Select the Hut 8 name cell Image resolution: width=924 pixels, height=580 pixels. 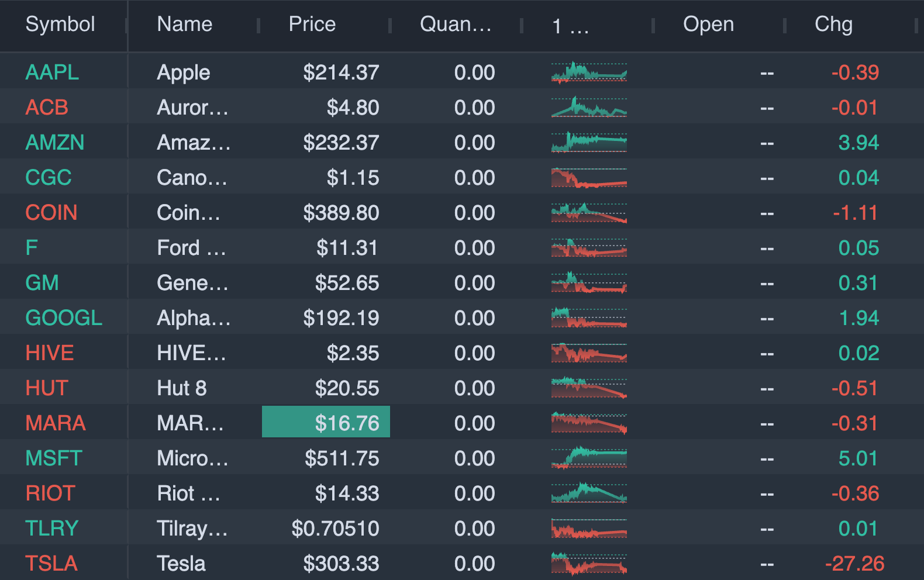181,388
